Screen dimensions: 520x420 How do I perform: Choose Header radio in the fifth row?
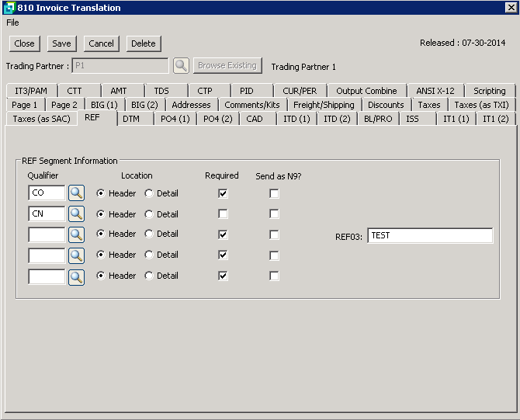101,276
